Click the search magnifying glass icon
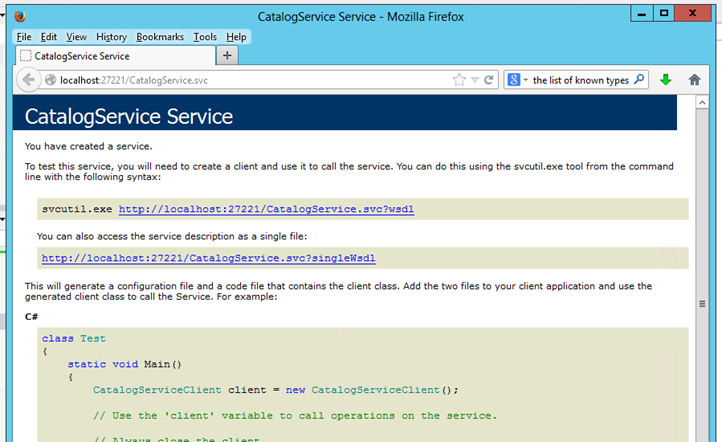The width and height of the screenshot is (722, 442). 640,80
